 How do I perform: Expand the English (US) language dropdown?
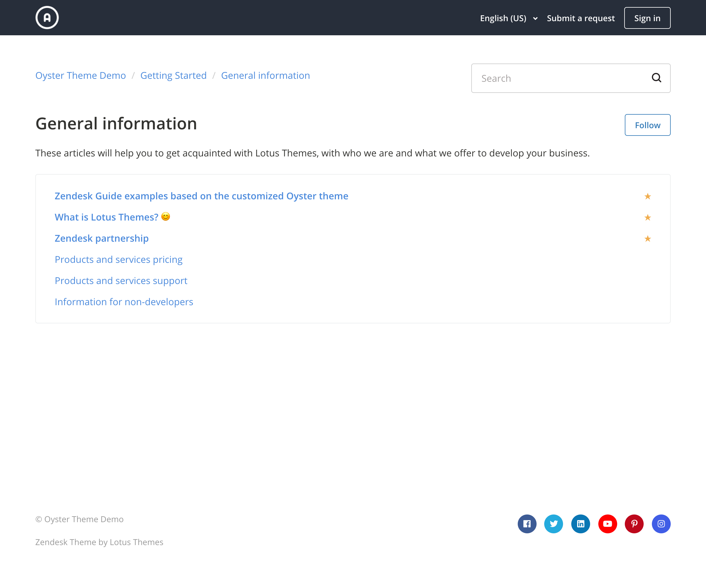pyautogui.click(x=508, y=18)
